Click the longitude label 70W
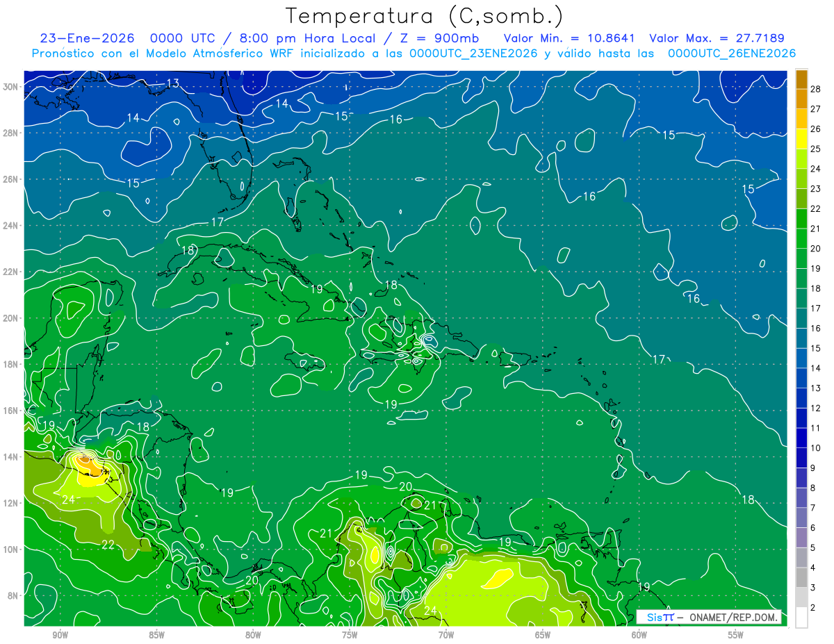 tap(446, 635)
